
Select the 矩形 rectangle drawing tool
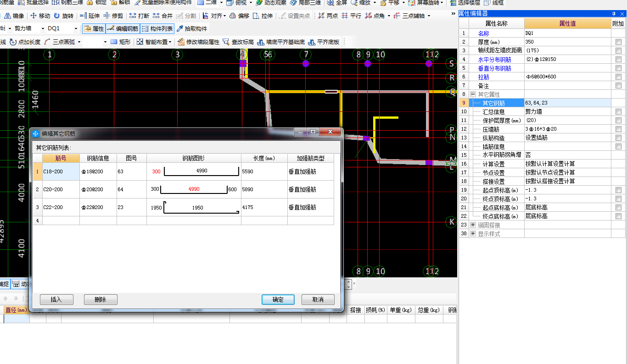pos(121,42)
